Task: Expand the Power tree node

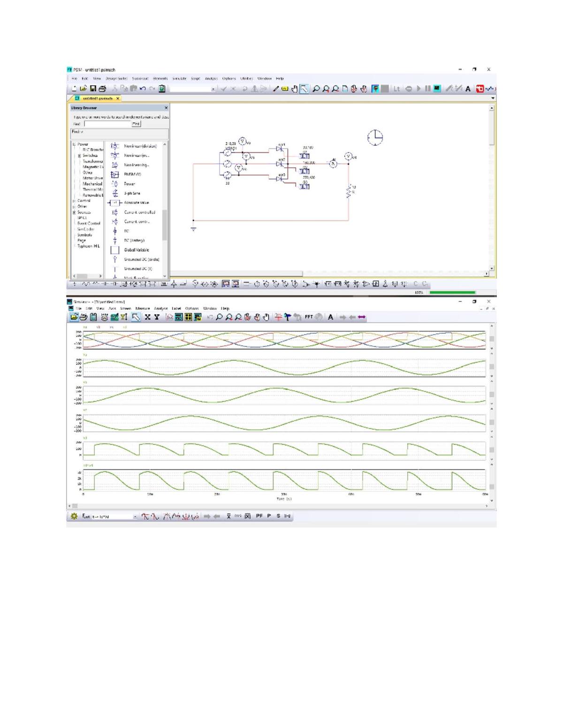Action: [74, 144]
